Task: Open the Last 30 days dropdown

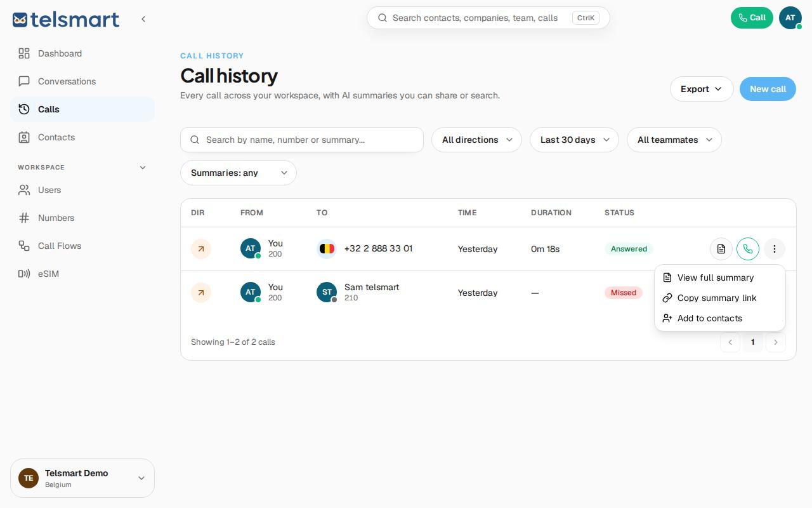Action: click(574, 140)
